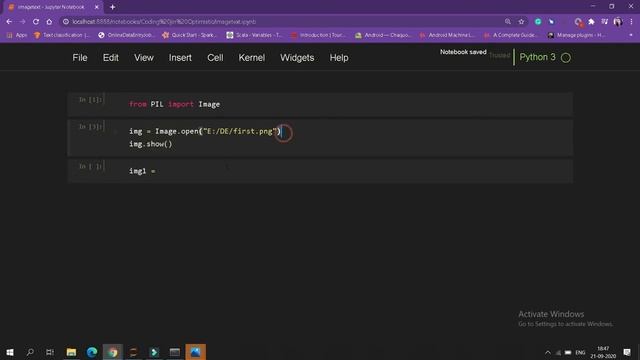Open the Chrome three-dot menu
The height and width of the screenshot is (360, 640).
tap(631, 22)
